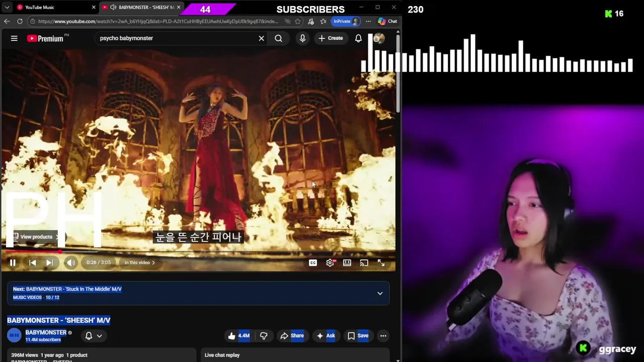Screen dimensions: 644x362
Task: Open BABYMONSTER channel name link
Action: pos(46,332)
